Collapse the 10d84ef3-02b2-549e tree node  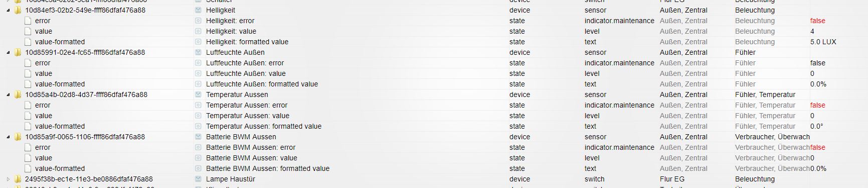coord(8,10)
